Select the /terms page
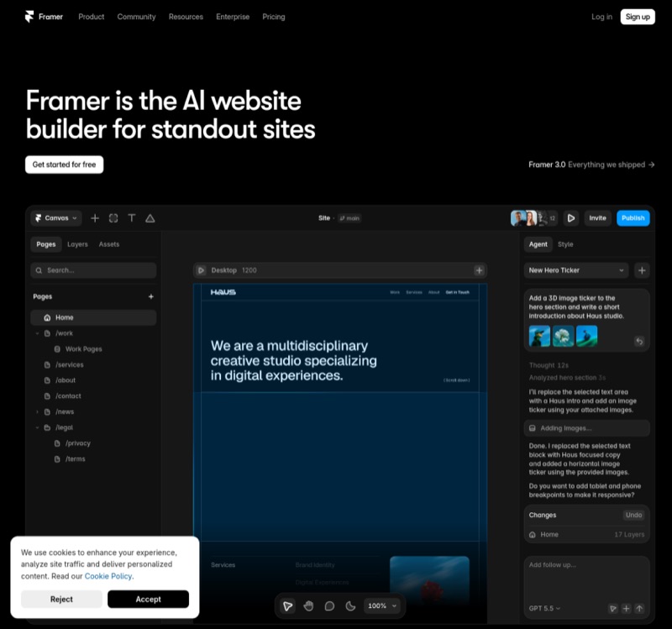This screenshot has width=672, height=629. pyautogui.click(x=75, y=459)
